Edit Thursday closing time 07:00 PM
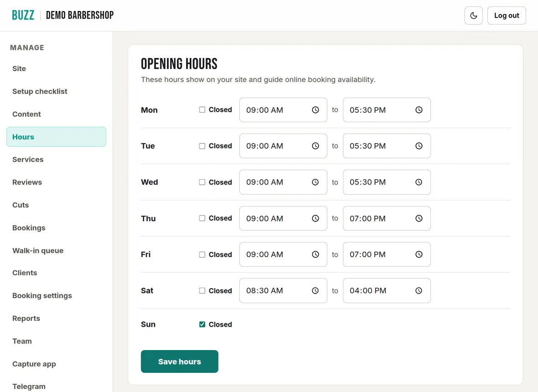 [387, 218]
